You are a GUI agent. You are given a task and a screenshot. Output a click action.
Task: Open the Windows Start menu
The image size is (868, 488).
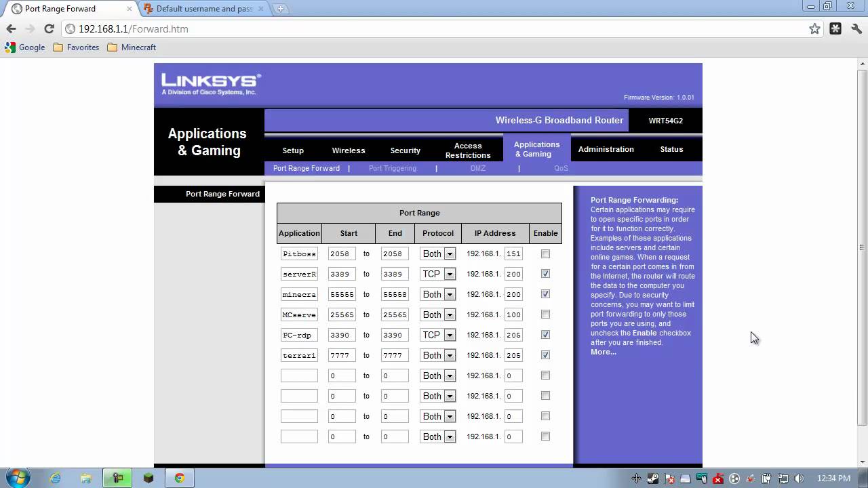18,478
